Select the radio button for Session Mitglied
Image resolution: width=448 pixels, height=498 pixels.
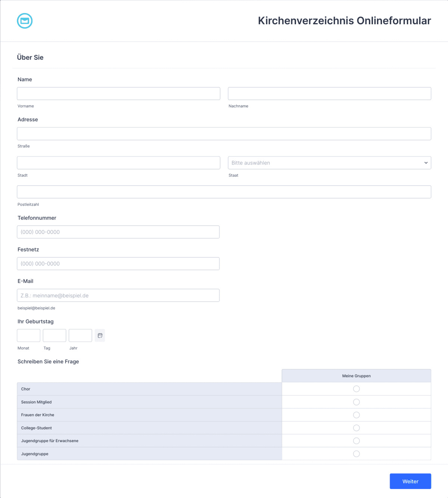click(356, 402)
